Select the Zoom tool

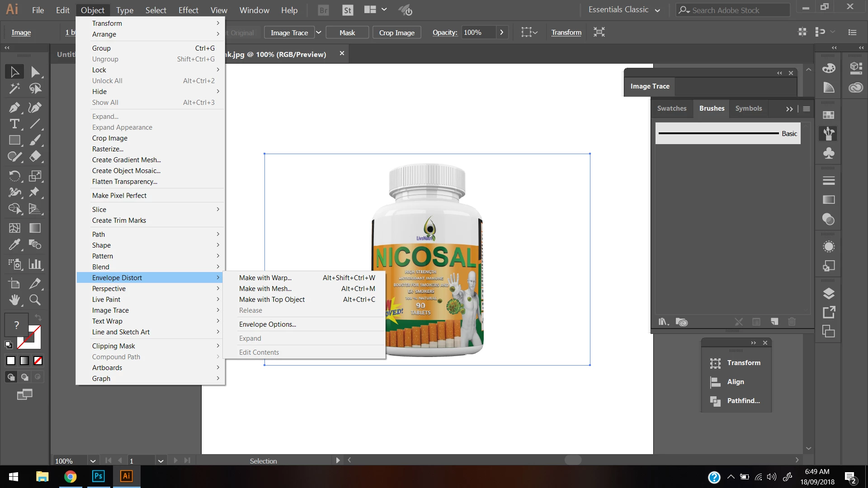[x=35, y=300]
